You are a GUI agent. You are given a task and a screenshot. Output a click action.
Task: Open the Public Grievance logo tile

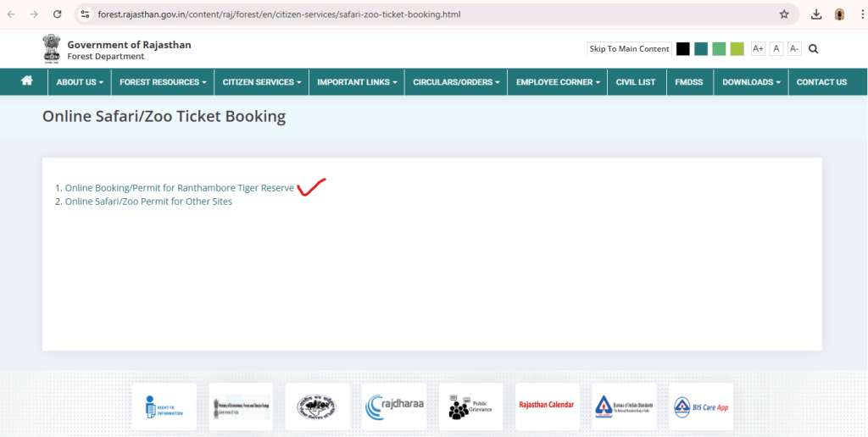click(x=470, y=407)
